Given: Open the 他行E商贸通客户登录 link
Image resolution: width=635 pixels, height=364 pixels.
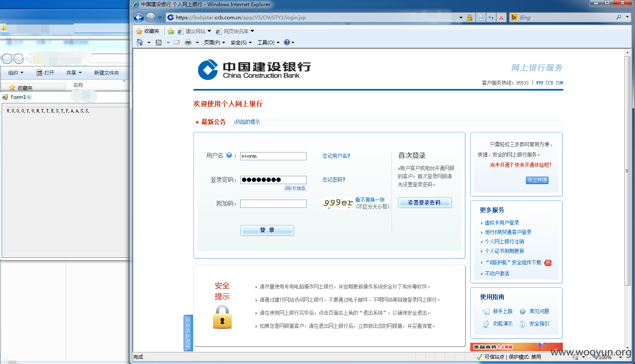Looking at the screenshot, I should pyautogui.click(x=508, y=232).
